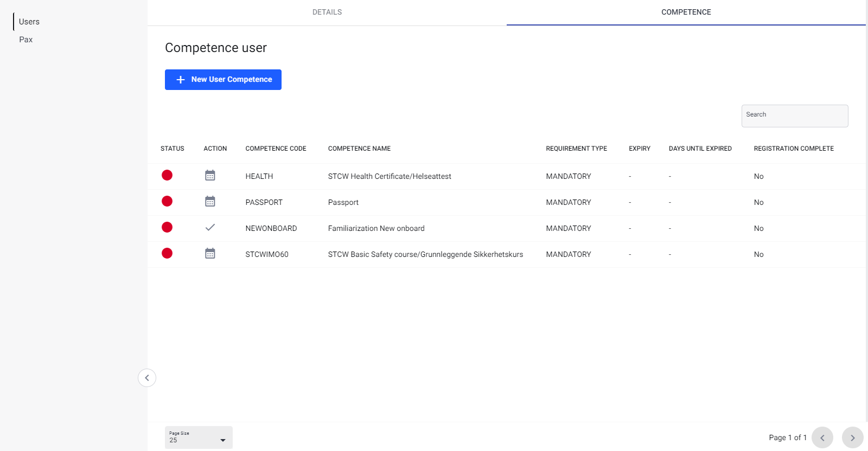Click the 'Passport' competence name
The height and width of the screenshot is (451, 868).
(x=343, y=202)
